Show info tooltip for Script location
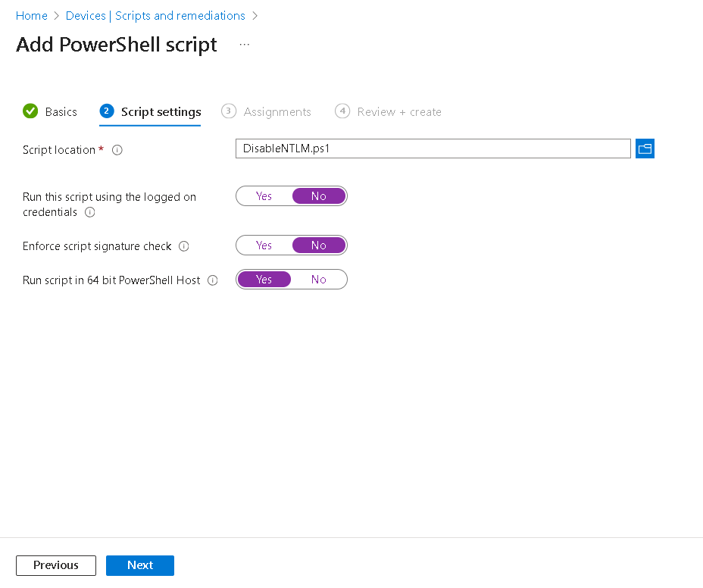Screen dimensions: 703x588 (117, 150)
